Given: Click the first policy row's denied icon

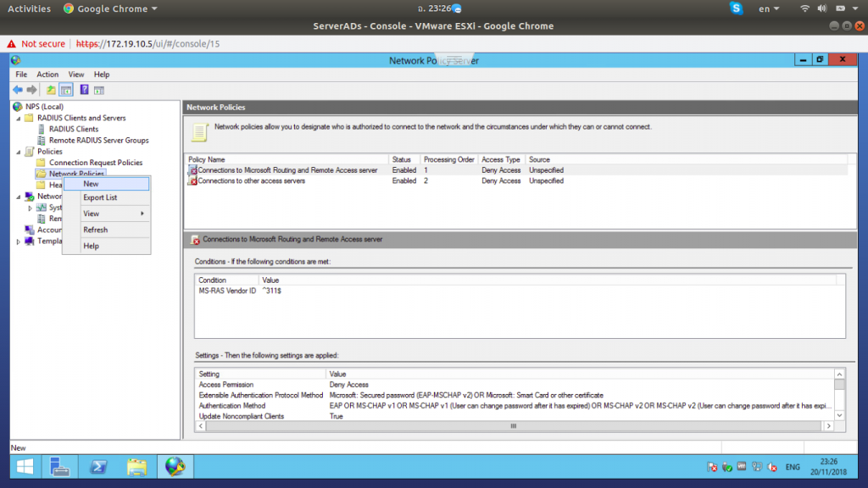Looking at the screenshot, I should [192, 170].
